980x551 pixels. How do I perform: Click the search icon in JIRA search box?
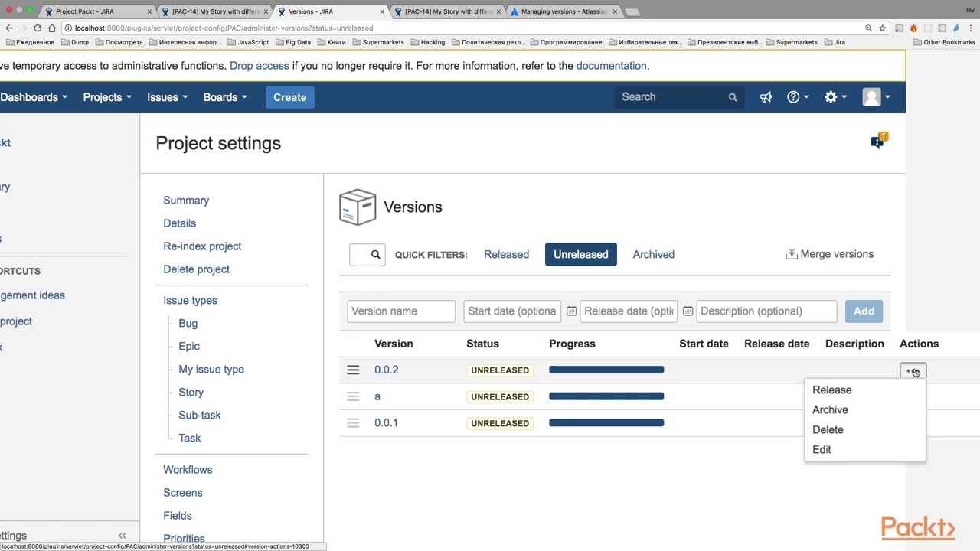pyautogui.click(x=733, y=97)
